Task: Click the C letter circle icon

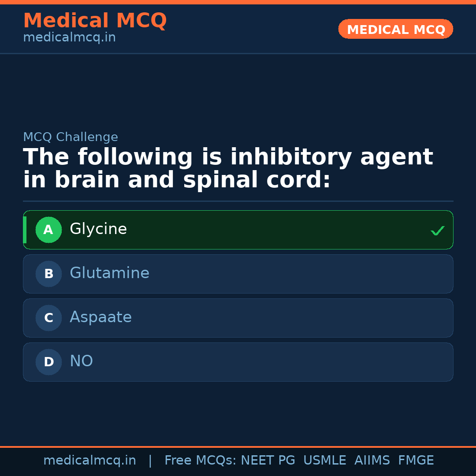Action: click(x=48, y=318)
